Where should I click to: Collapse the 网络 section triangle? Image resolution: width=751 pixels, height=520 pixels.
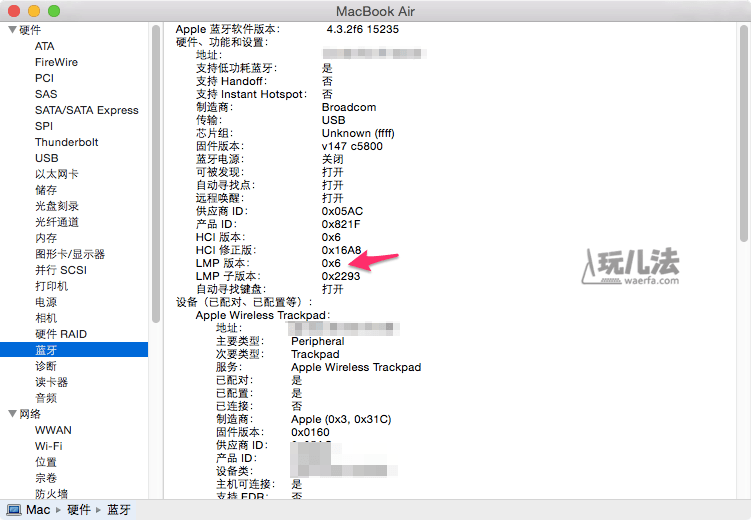coord(13,414)
